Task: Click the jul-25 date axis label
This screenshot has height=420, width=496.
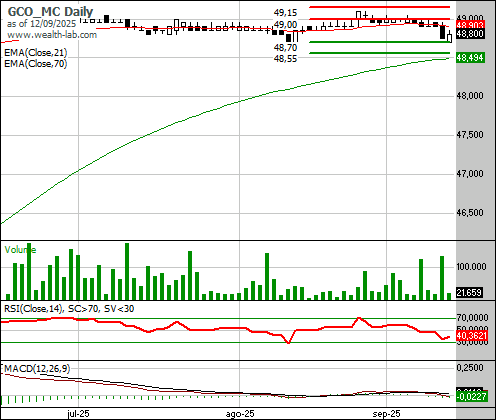Action: pos(78,414)
